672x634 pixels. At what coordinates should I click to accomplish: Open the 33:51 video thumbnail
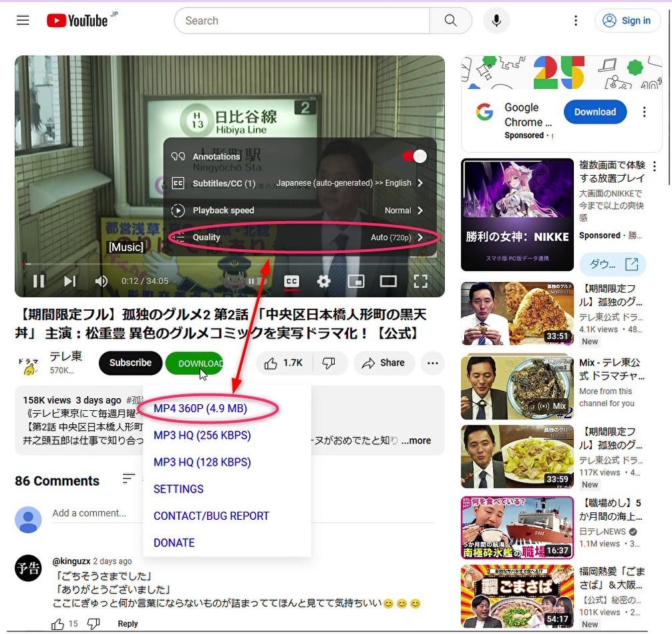click(517, 313)
